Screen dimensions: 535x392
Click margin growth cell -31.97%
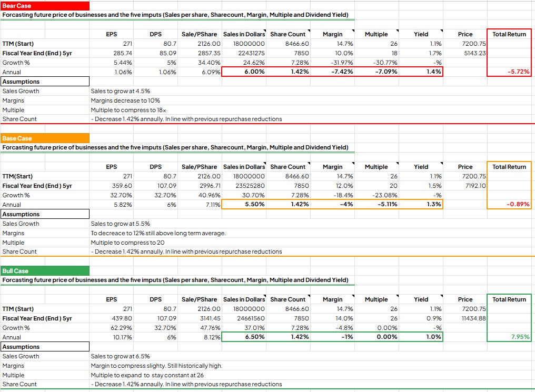coord(342,63)
